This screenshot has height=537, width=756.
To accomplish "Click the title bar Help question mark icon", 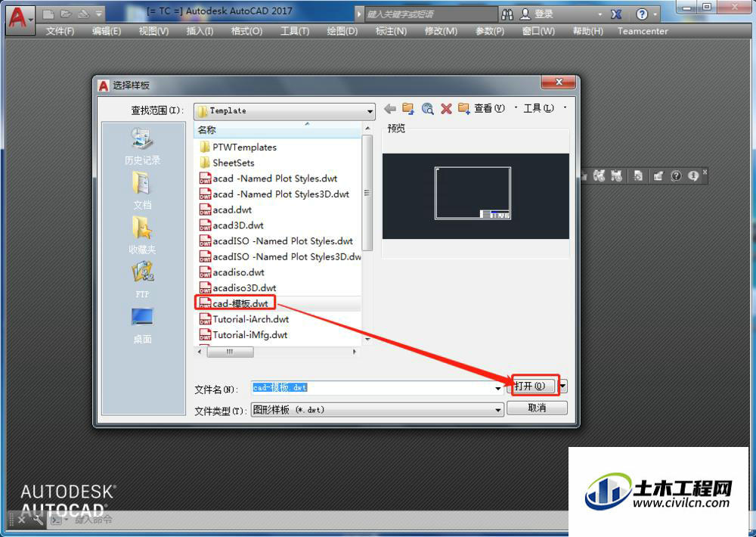I will coord(642,14).
